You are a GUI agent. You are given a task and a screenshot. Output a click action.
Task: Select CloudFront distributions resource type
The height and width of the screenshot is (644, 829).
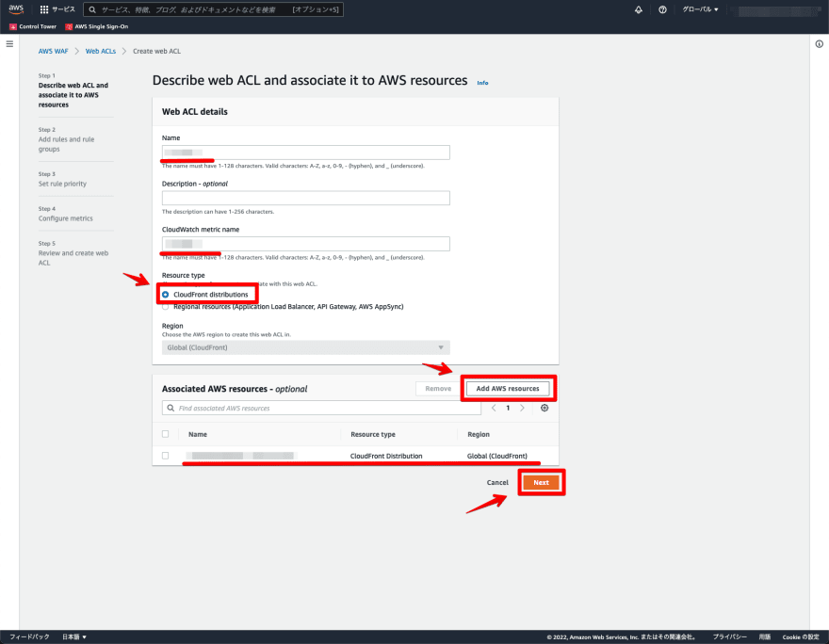tap(166, 295)
